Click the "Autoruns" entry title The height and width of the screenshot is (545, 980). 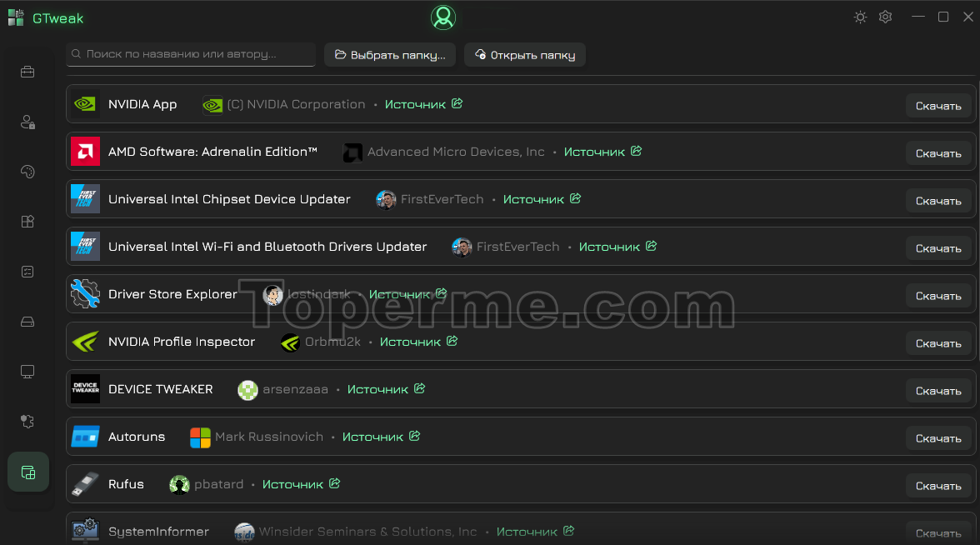[137, 437]
